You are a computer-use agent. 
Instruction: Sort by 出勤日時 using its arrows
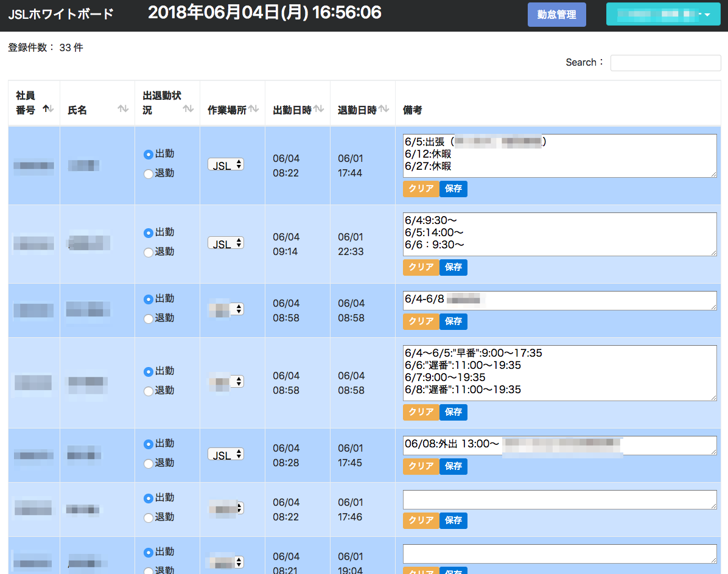(x=318, y=109)
